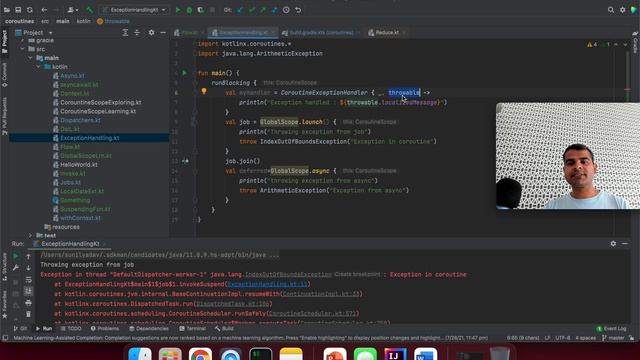Click the tool window quick-access icon in status bar corner
The height and width of the screenshot is (360, 640).
[x=5, y=338]
